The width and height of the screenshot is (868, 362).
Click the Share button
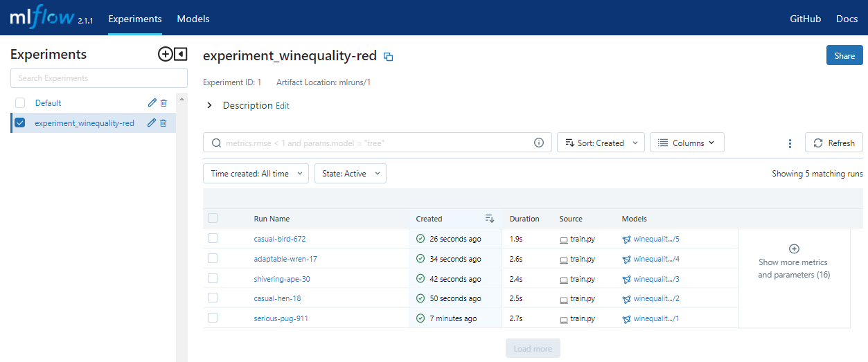coord(844,55)
